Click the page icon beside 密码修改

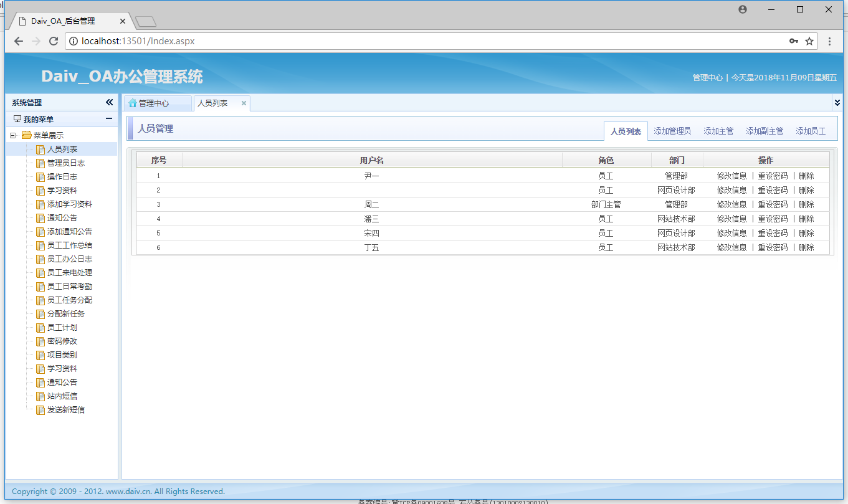(40, 341)
